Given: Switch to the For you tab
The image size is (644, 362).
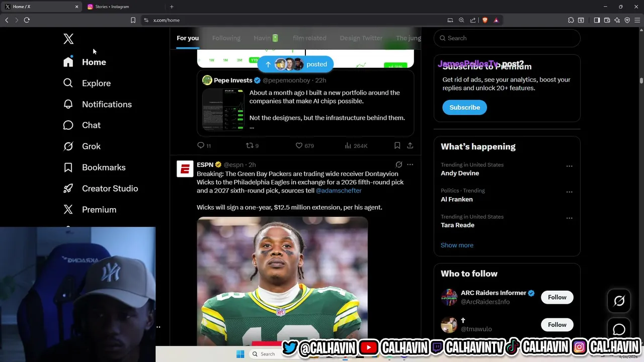Looking at the screenshot, I should click(x=188, y=38).
